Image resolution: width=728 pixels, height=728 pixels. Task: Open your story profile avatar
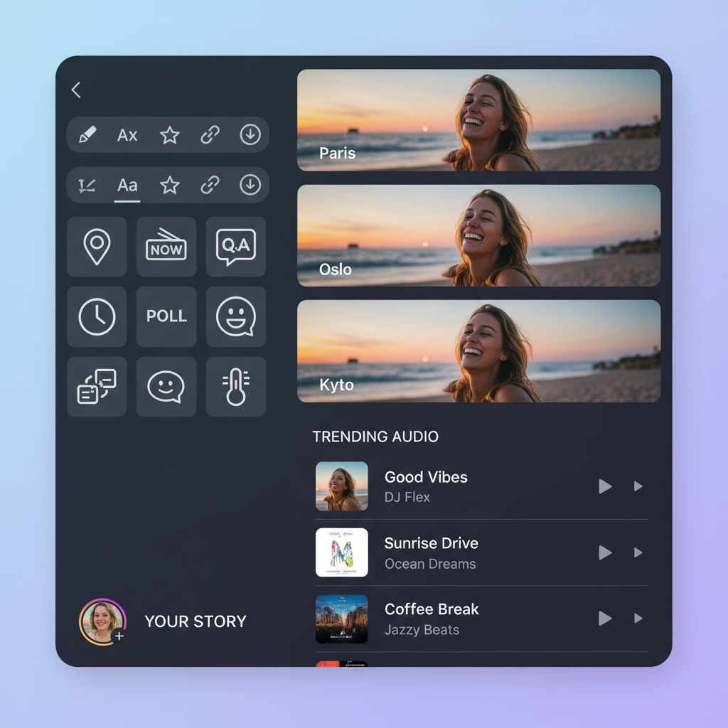[x=102, y=621]
